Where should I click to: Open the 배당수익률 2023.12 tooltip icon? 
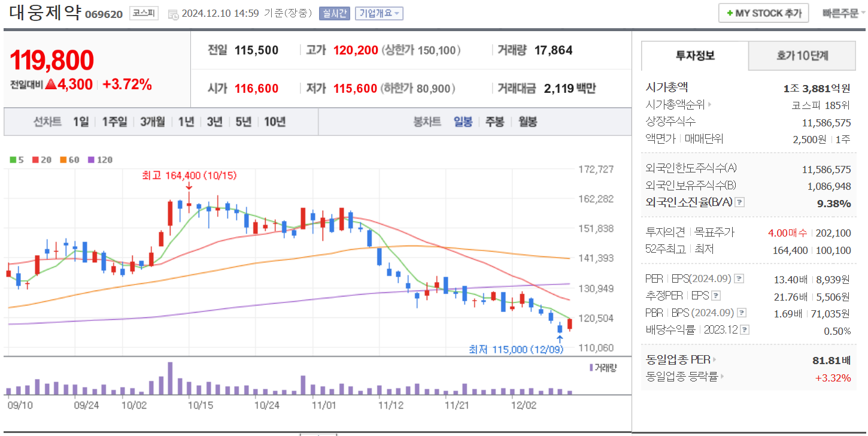click(x=743, y=329)
